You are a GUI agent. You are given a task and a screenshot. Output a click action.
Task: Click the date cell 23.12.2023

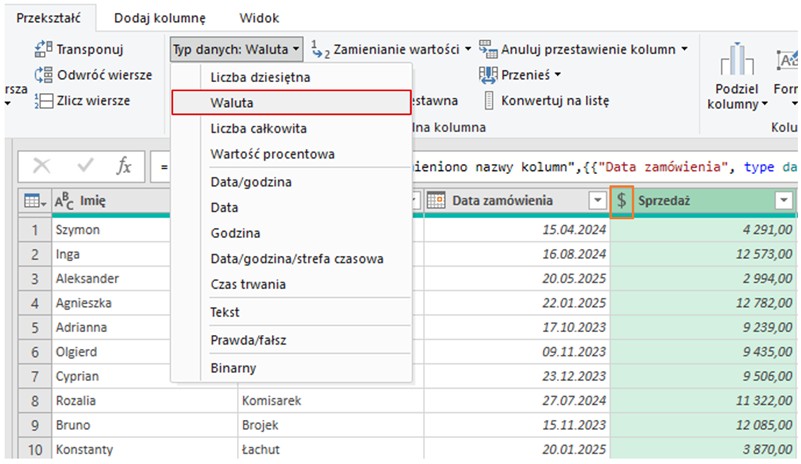pos(516,376)
